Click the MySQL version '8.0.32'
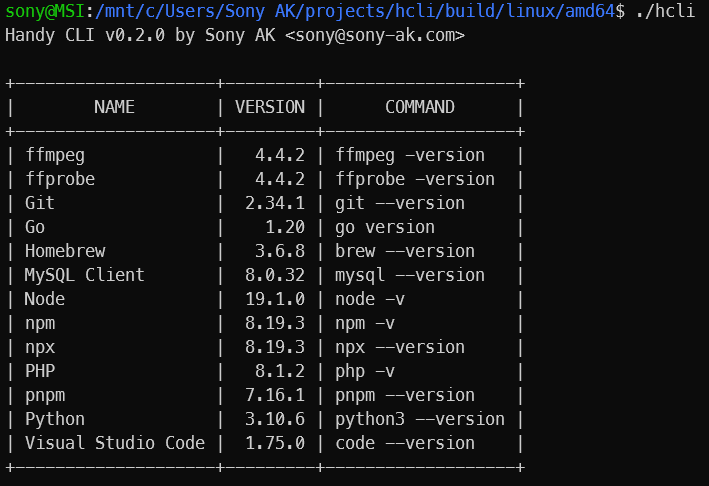 275,275
